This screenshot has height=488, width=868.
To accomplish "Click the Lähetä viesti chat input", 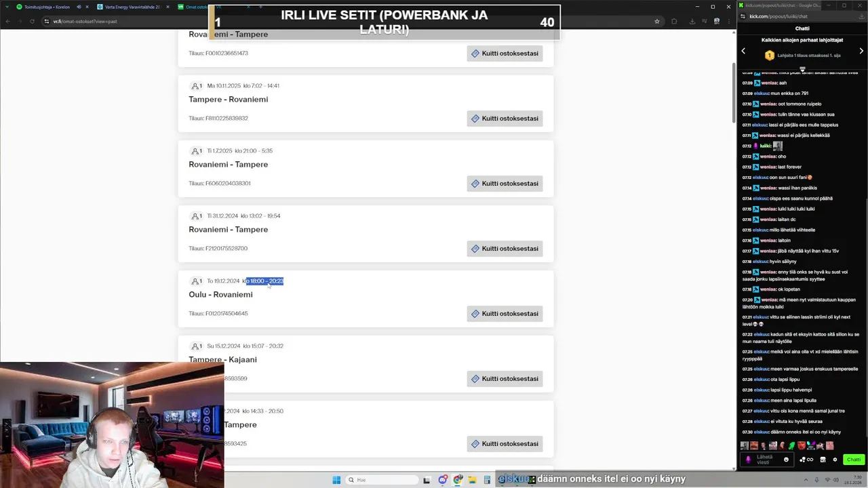I will coord(767,460).
